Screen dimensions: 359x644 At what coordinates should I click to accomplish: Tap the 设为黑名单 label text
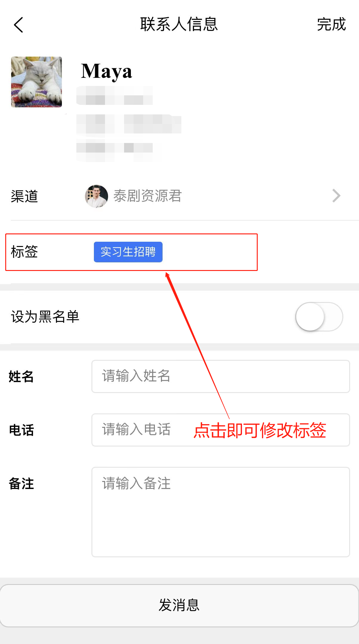tap(45, 317)
